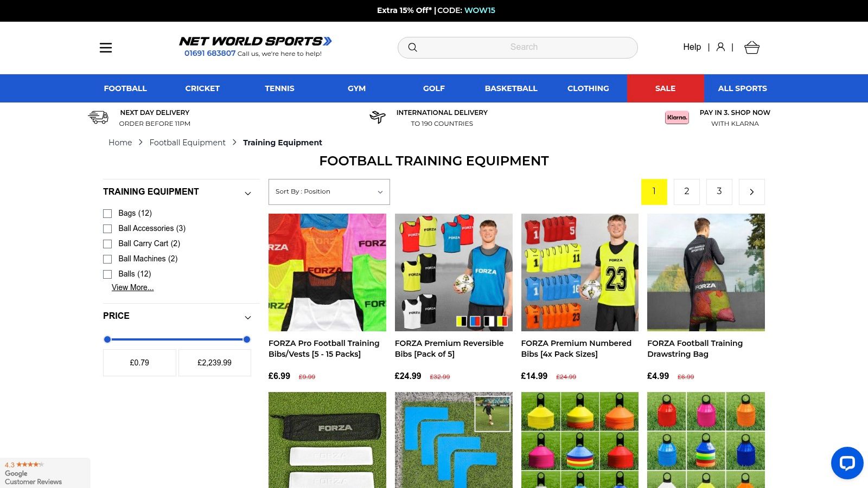868x488 pixels.
Task: Click the Klarna badge icon
Action: [677, 118]
